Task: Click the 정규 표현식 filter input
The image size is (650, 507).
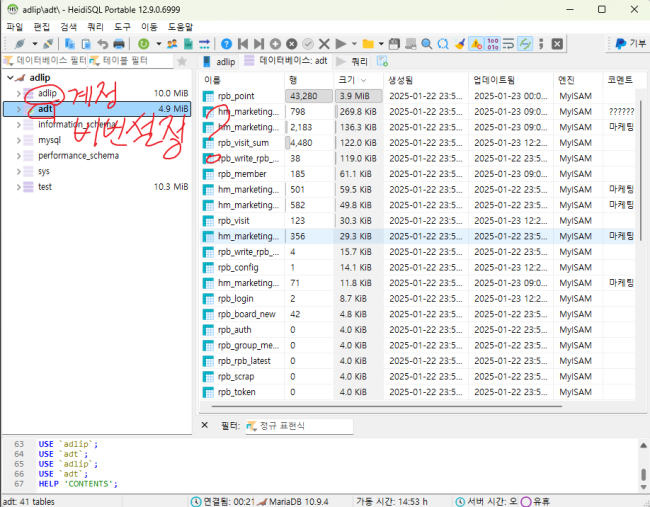Action: point(299,426)
